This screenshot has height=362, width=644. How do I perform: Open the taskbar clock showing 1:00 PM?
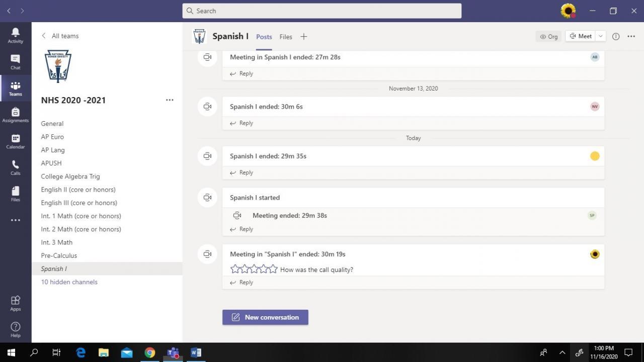[604, 352]
